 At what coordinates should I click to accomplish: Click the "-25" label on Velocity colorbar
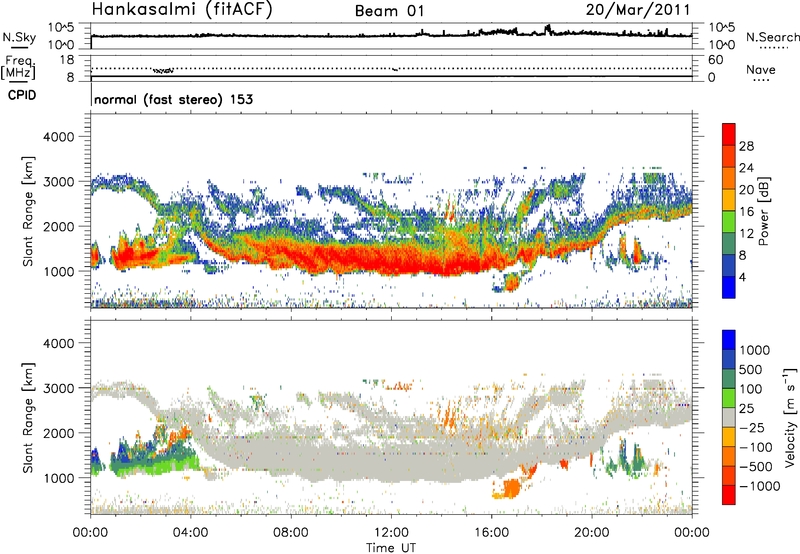tap(752, 428)
